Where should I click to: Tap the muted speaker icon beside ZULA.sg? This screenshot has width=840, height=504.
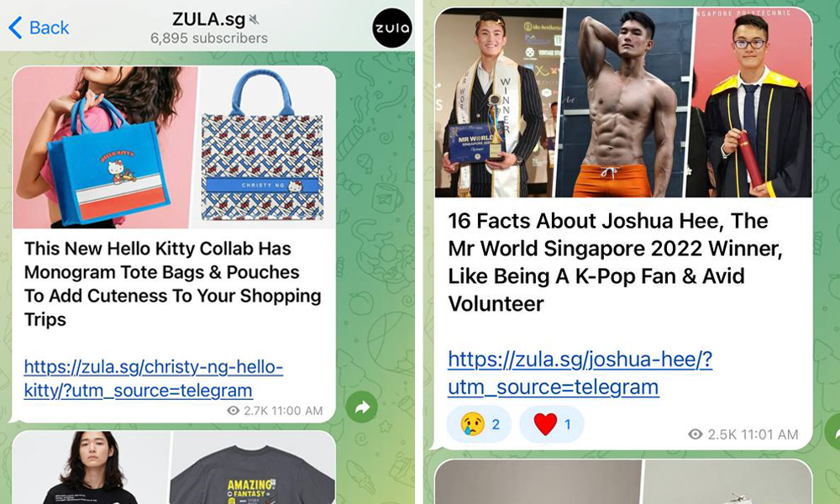point(255,20)
